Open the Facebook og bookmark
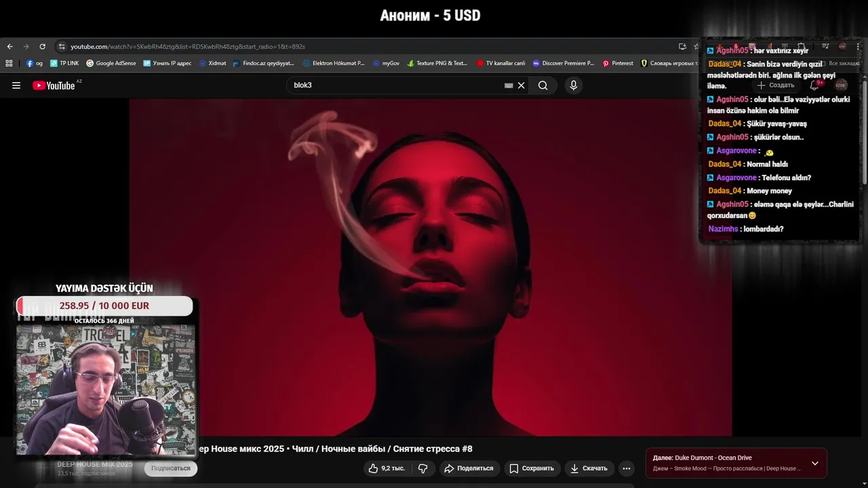 (x=35, y=63)
